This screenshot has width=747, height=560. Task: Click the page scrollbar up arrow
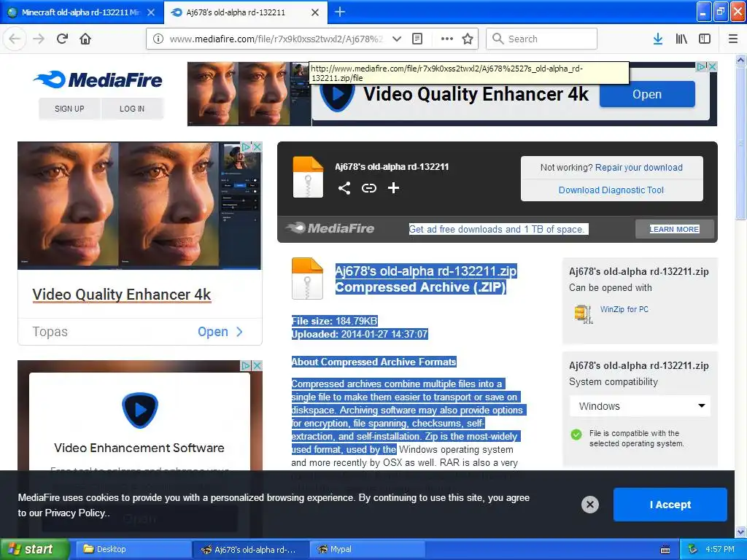(x=740, y=60)
